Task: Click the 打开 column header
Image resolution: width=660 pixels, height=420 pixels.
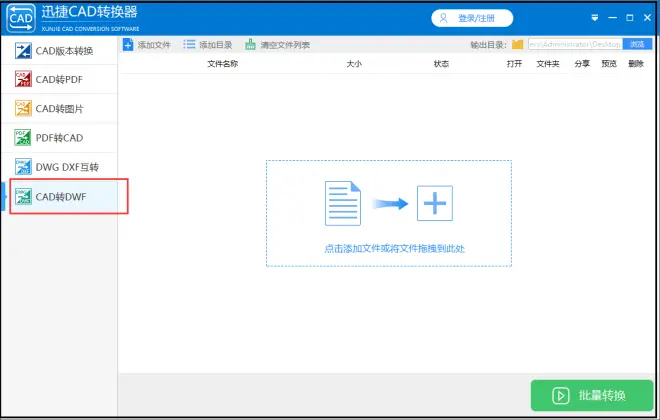Action: click(514, 64)
